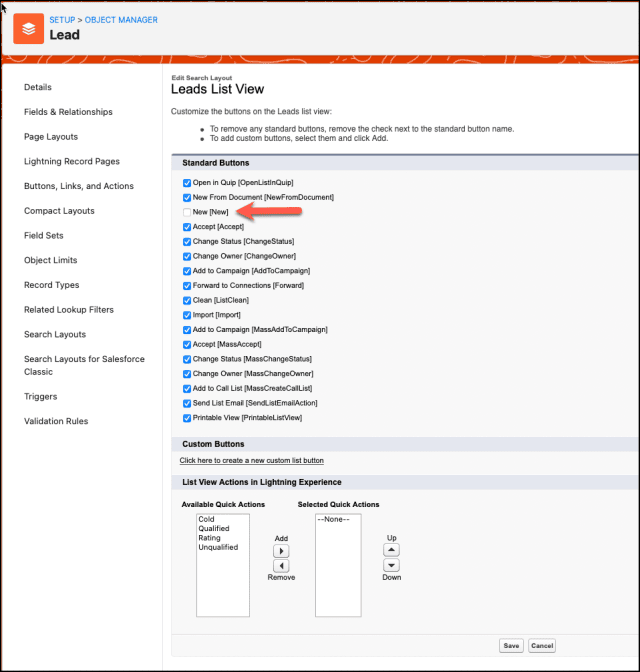Check the New [New] checkbox
This screenshot has width=640, height=672.
pos(187,212)
